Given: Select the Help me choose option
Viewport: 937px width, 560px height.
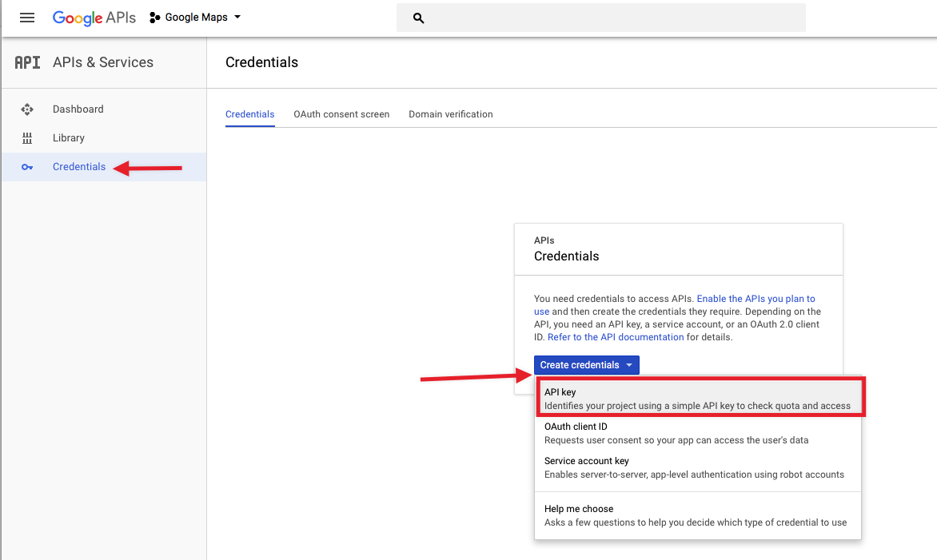Looking at the screenshot, I should (698, 515).
